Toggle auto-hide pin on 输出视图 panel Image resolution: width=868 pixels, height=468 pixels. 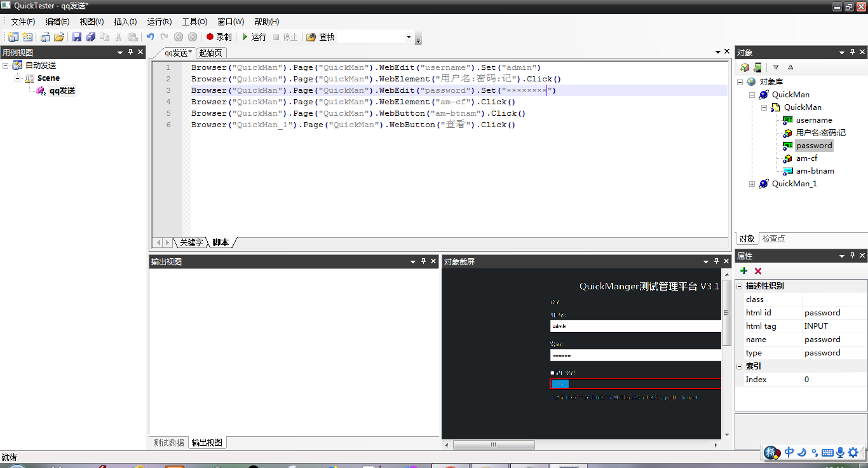coord(423,261)
